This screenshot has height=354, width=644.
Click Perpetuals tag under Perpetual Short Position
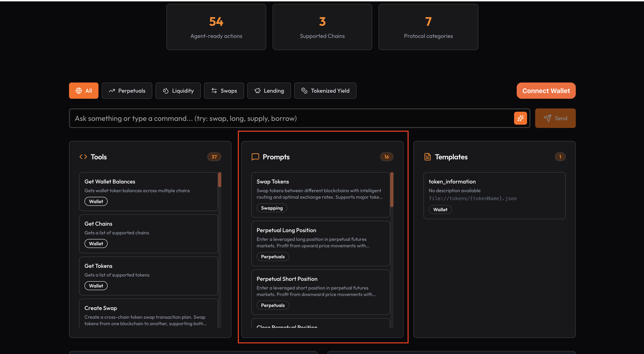tap(273, 305)
